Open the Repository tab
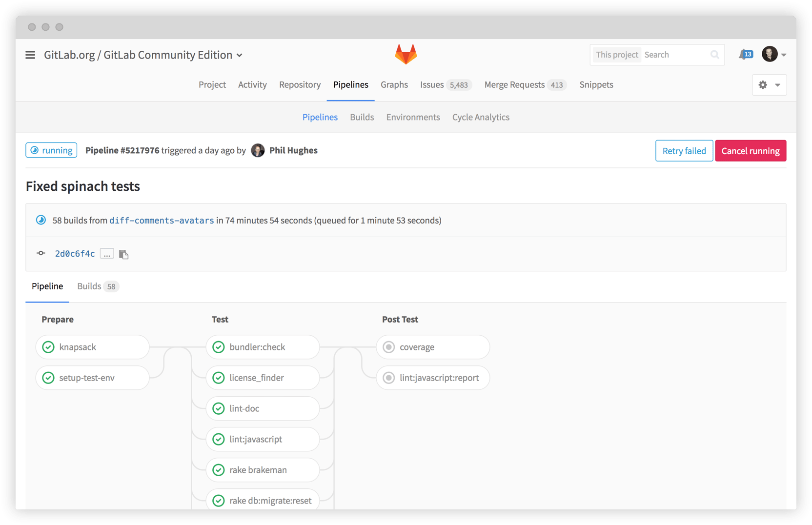This screenshot has width=812, height=525. pos(300,84)
